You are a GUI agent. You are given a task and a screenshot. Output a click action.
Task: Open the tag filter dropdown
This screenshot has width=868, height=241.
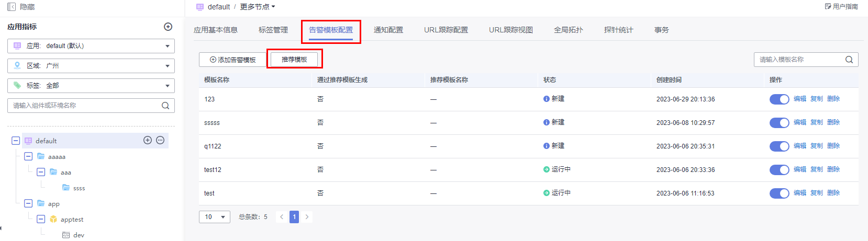91,86
